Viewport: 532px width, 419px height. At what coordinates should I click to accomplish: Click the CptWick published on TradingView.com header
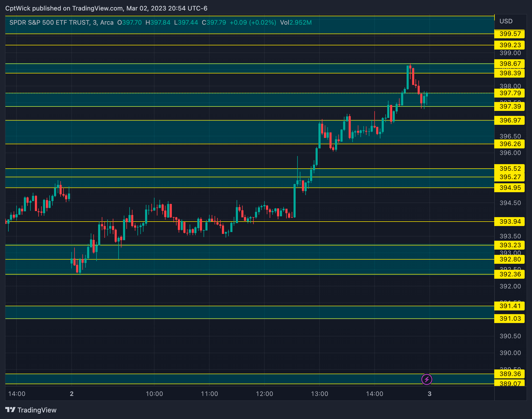pos(106,8)
